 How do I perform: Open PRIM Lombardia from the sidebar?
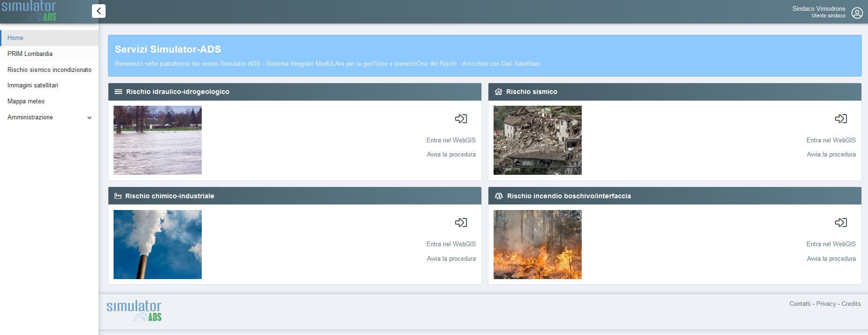[49, 54]
